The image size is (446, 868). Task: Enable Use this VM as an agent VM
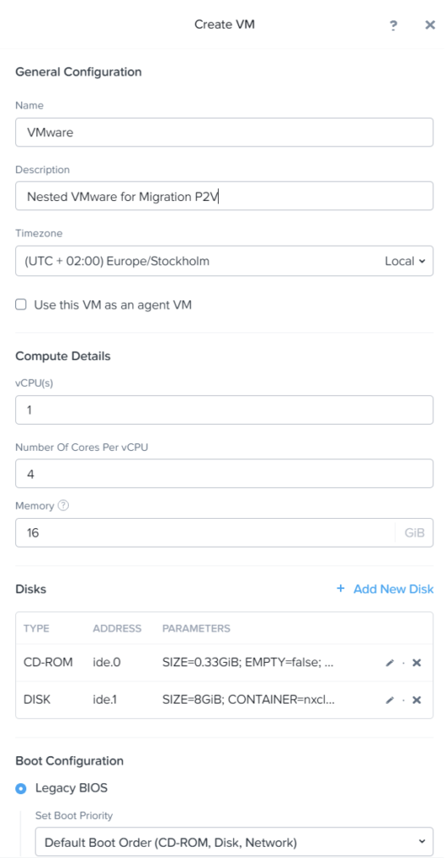coord(21,304)
